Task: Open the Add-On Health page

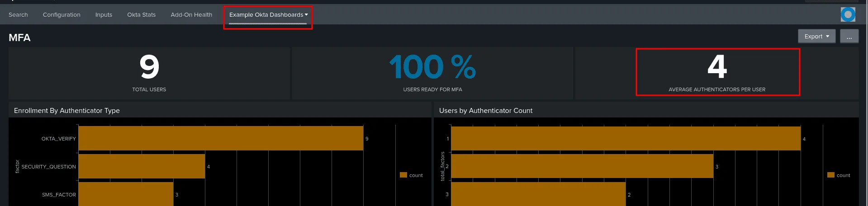Action: coord(191,14)
